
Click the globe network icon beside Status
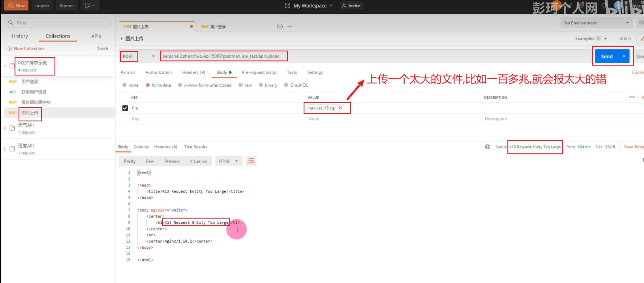click(x=488, y=147)
